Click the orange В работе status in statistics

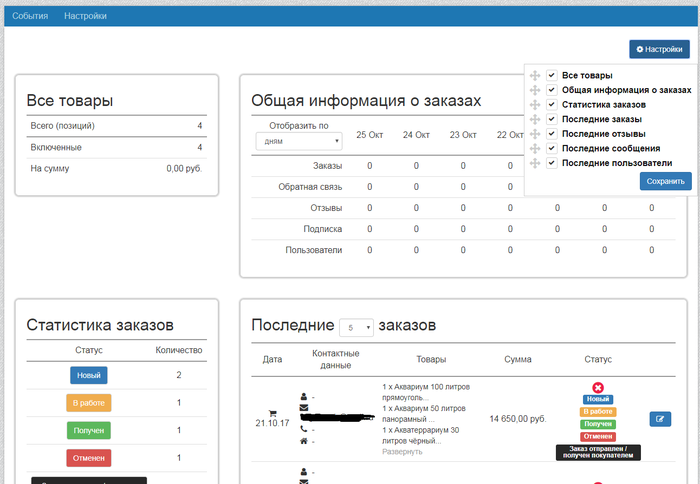click(x=89, y=403)
